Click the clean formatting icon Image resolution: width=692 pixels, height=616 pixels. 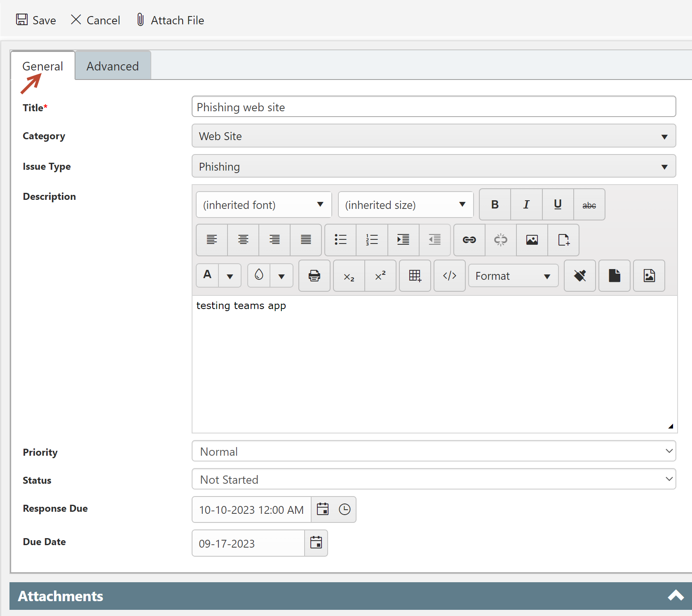(x=579, y=276)
